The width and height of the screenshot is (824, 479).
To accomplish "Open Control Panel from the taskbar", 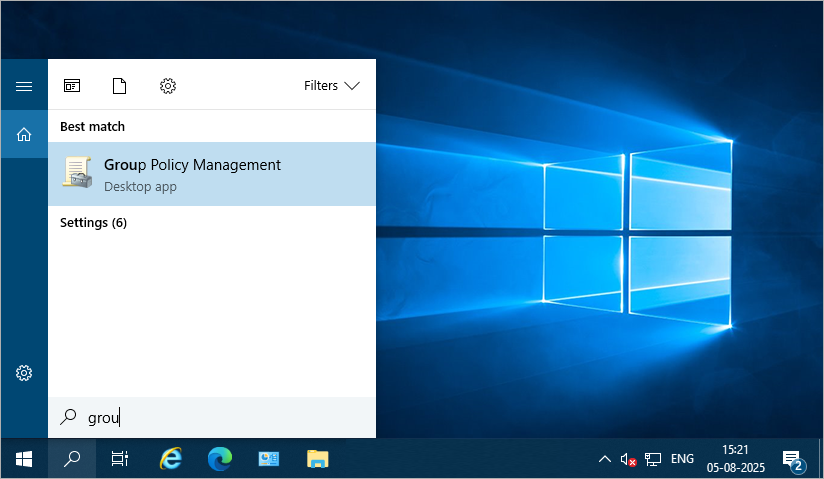I will pyautogui.click(x=269, y=459).
